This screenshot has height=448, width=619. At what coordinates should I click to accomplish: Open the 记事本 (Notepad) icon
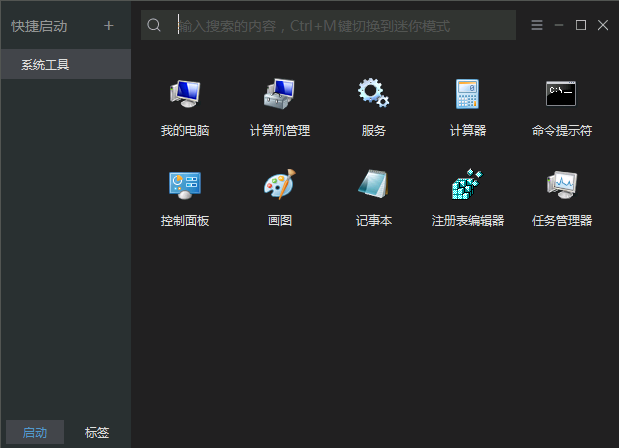click(373, 184)
